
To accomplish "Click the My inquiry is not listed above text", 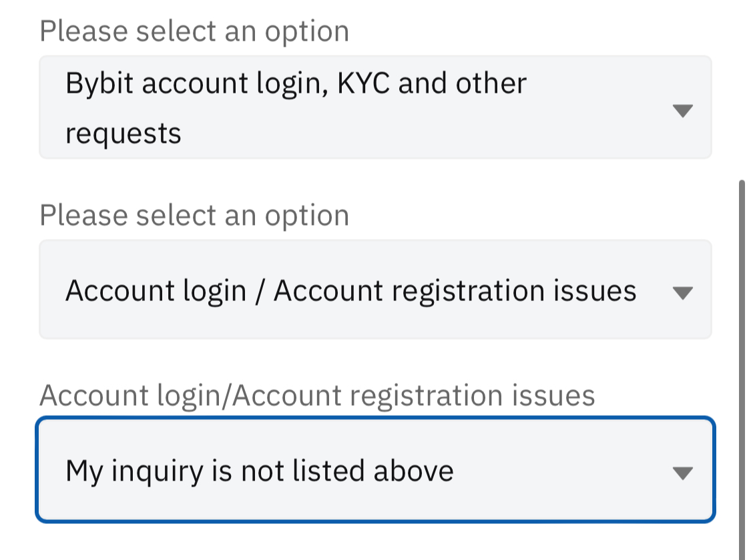I will click(x=260, y=471).
